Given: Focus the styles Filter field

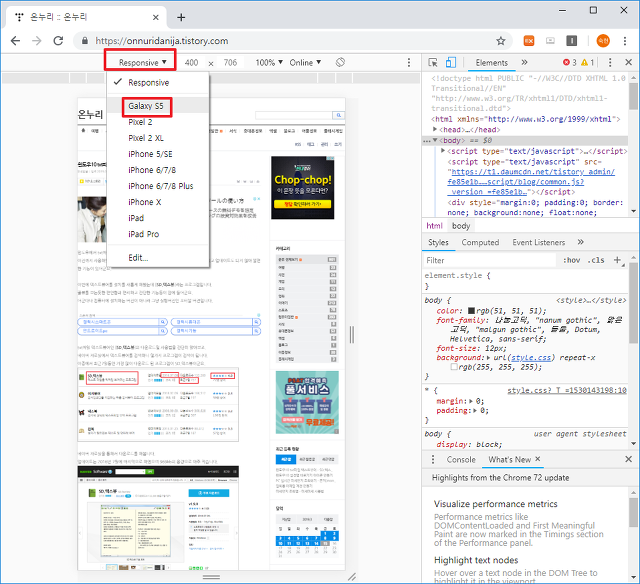Looking at the screenshot, I should coord(489,260).
